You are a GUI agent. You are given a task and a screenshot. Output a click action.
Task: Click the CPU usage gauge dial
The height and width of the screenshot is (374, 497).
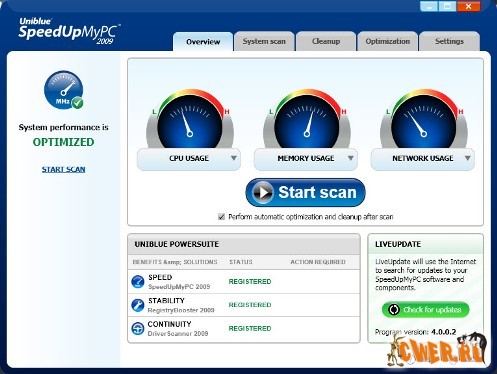coord(190,120)
